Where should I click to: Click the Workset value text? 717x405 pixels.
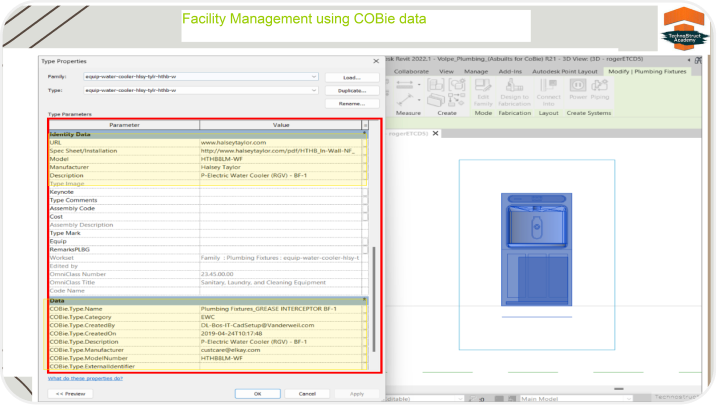click(280, 258)
